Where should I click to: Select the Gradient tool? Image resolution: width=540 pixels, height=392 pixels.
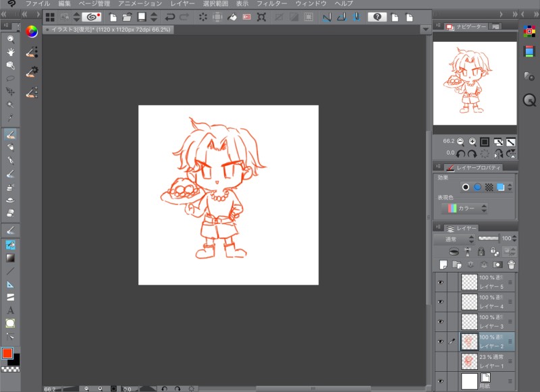point(11,258)
